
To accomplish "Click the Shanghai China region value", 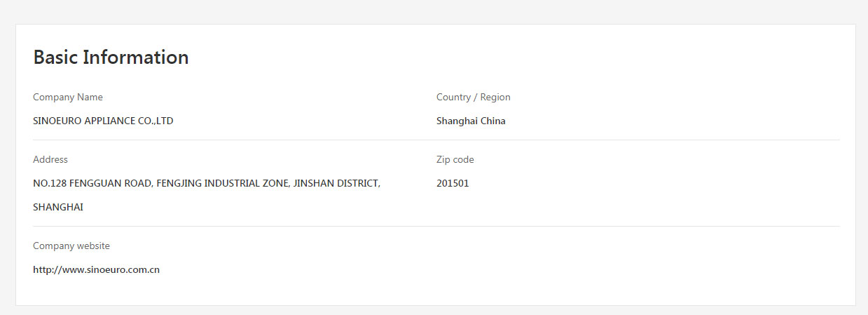I will 471,121.
